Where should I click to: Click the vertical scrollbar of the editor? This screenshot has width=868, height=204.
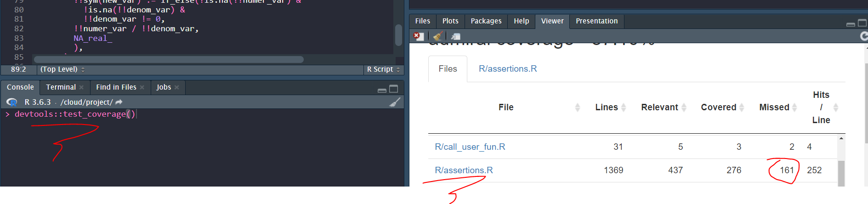click(399, 35)
